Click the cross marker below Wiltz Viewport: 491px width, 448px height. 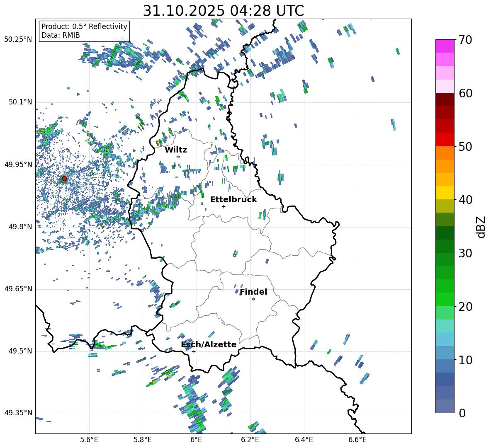tap(178, 157)
